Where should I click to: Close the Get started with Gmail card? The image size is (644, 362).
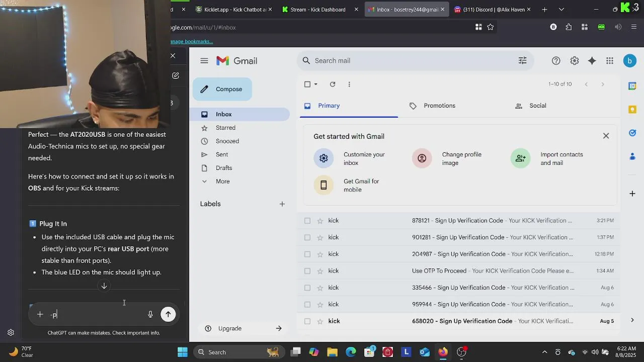click(x=606, y=136)
